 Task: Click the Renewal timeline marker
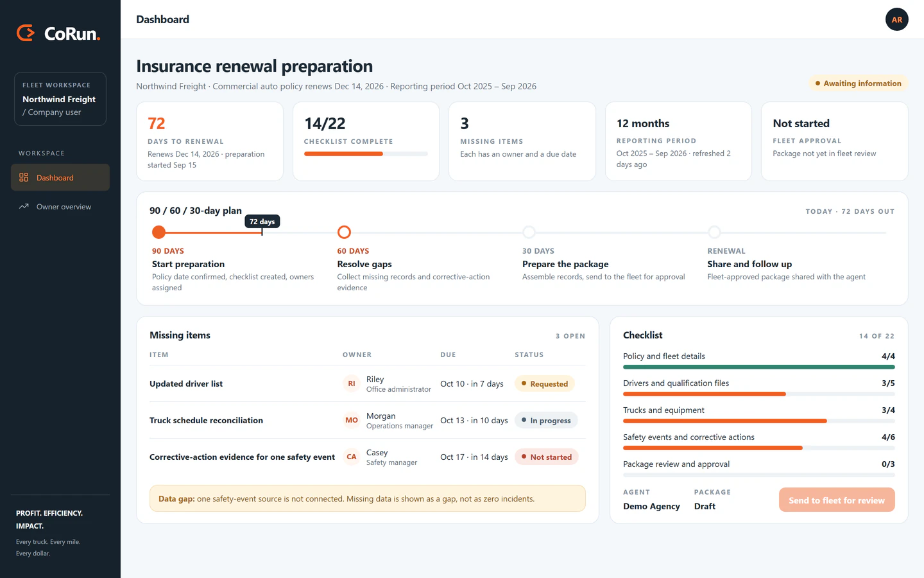[714, 232]
